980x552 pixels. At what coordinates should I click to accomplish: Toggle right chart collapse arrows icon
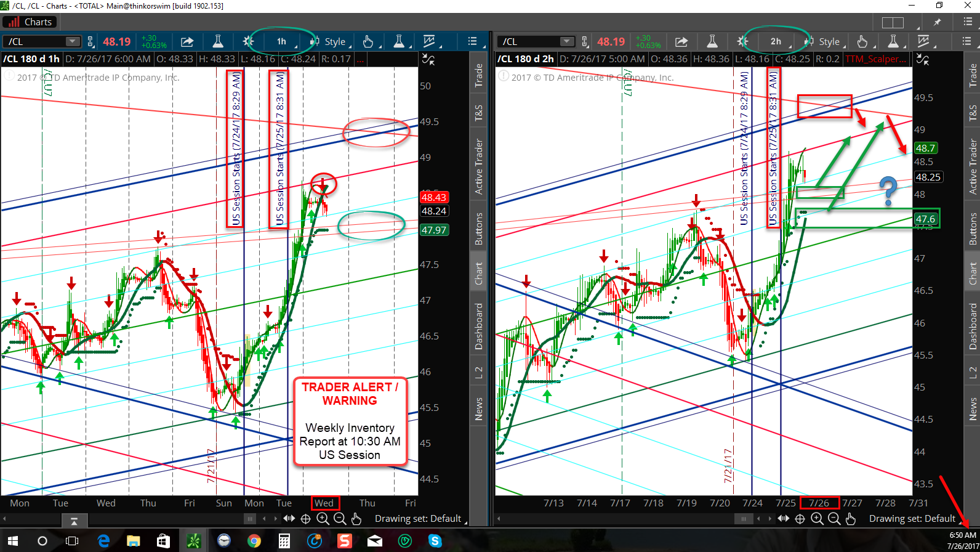point(922,60)
